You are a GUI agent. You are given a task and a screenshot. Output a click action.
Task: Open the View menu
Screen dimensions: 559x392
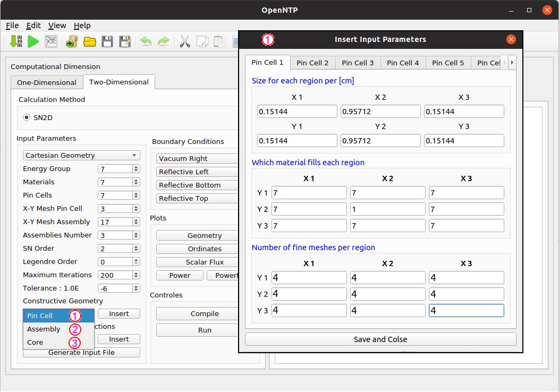pyautogui.click(x=57, y=25)
